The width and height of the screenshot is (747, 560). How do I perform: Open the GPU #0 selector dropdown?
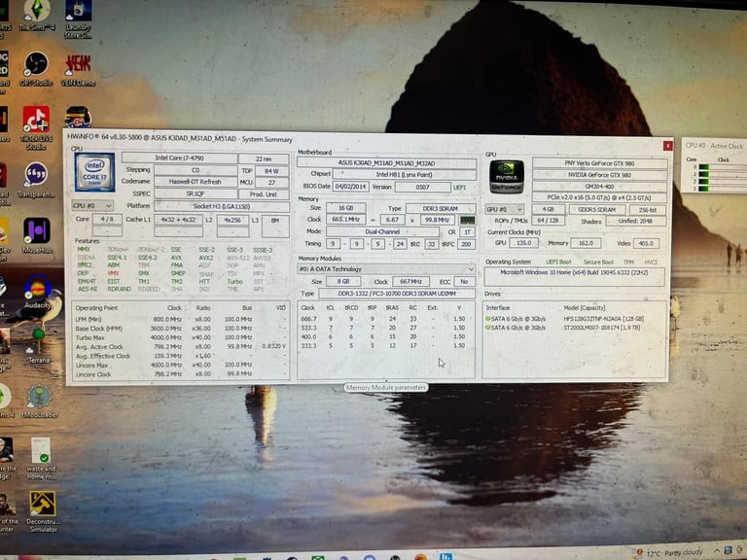[x=505, y=210]
